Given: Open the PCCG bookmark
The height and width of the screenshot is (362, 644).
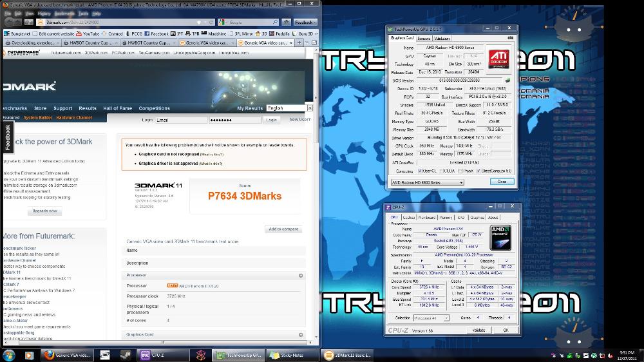Looking at the screenshot, I should (x=134, y=33).
